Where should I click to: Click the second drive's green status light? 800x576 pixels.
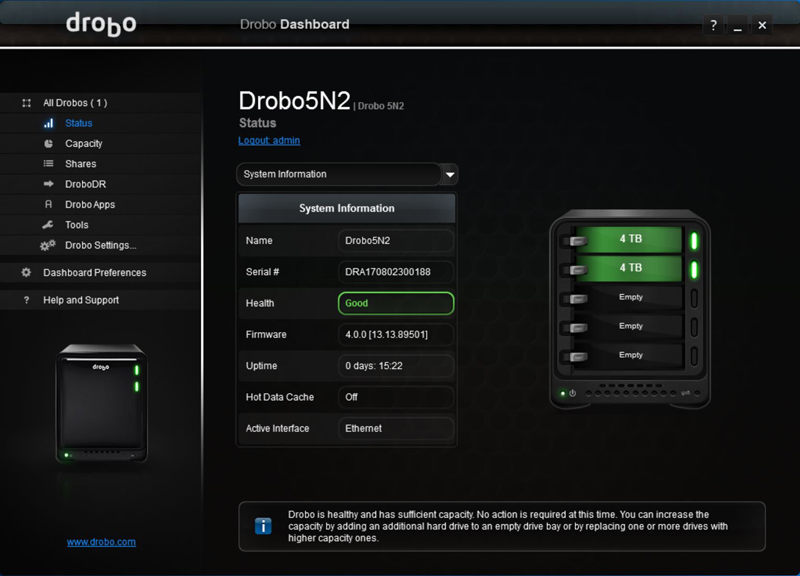click(694, 270)
